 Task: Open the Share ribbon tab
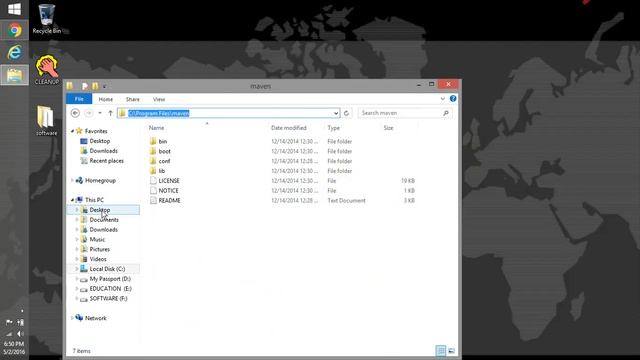tap(133, 99)
